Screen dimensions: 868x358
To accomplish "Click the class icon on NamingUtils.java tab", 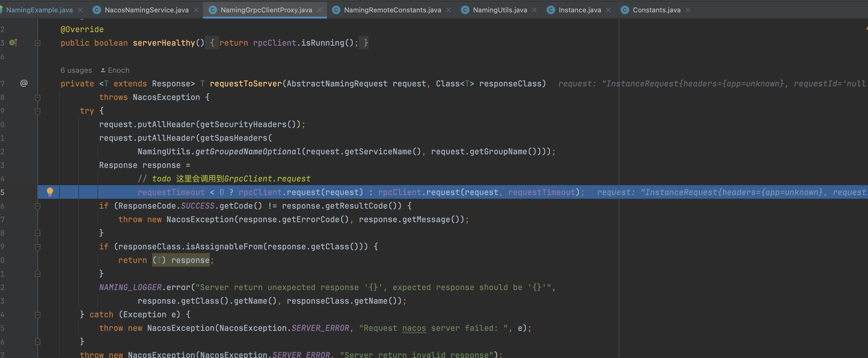I will pos(465,10).
